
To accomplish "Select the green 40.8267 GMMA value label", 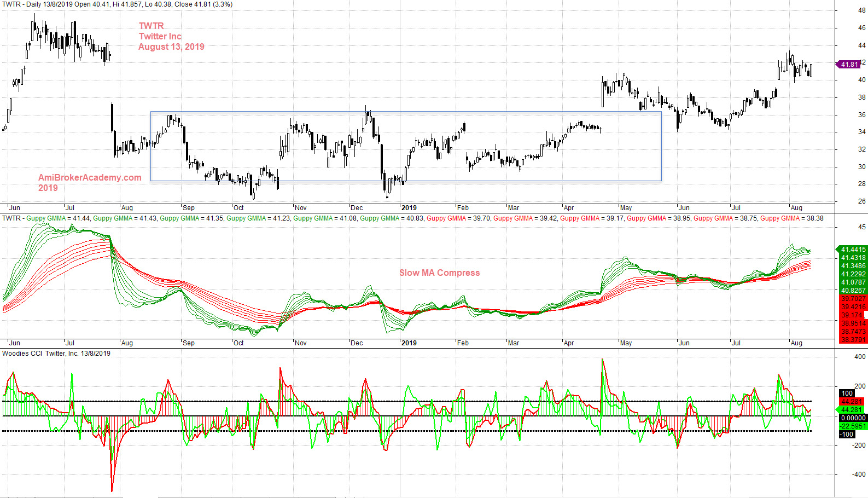I will pyautogui.click(x=852, y=291).
